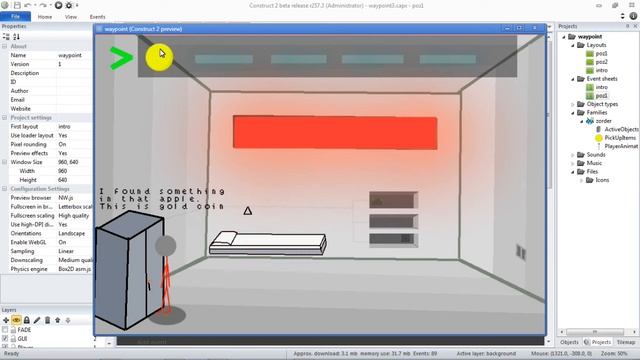
Task: Switch to the Projects panel tab
Action: click(x=598, y=342)
